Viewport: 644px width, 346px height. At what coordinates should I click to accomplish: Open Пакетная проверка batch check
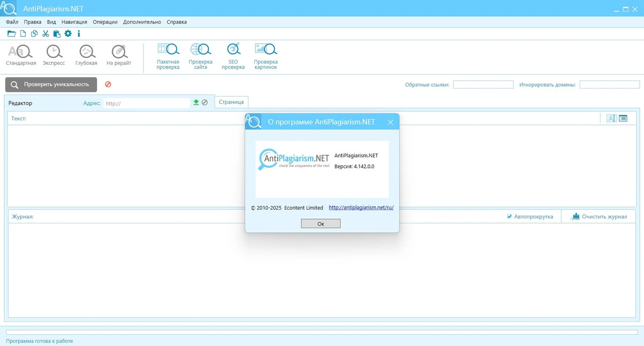(x=168, y=56)
